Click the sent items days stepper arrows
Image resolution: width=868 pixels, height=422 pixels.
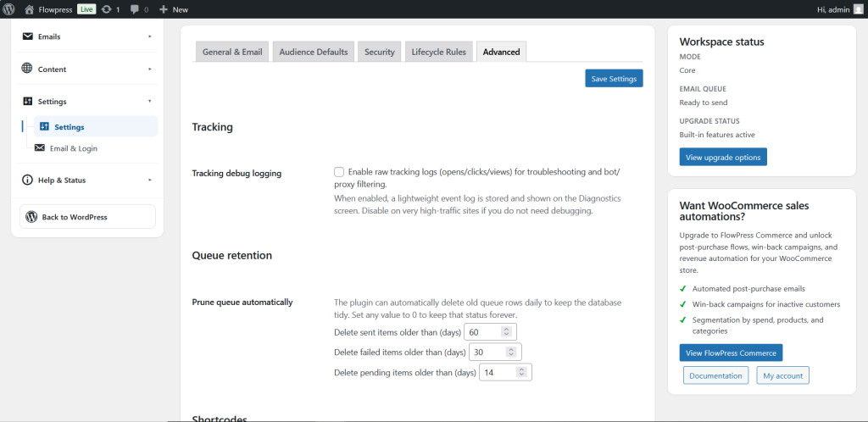pyautogui.click(x=506, y=332)
